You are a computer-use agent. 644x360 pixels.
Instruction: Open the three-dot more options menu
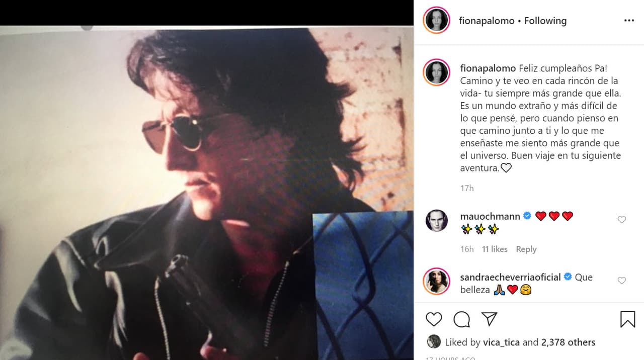click(x=629, y=21)
